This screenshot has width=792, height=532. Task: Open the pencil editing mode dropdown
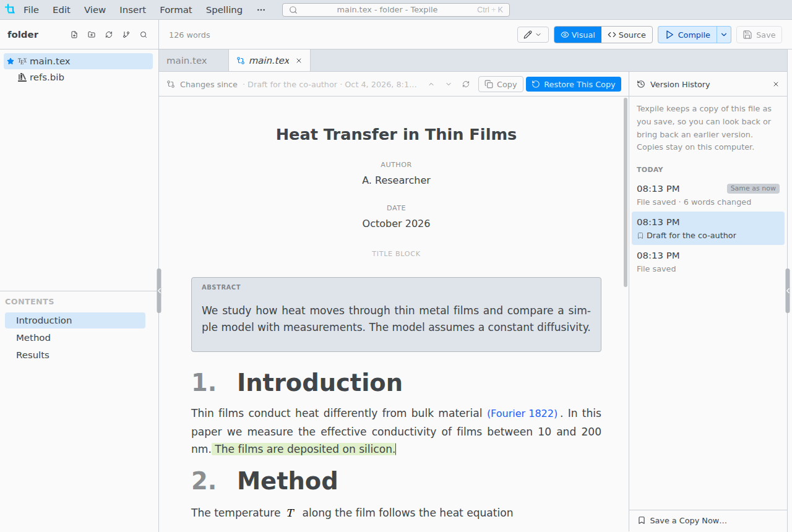pos(533,35)
